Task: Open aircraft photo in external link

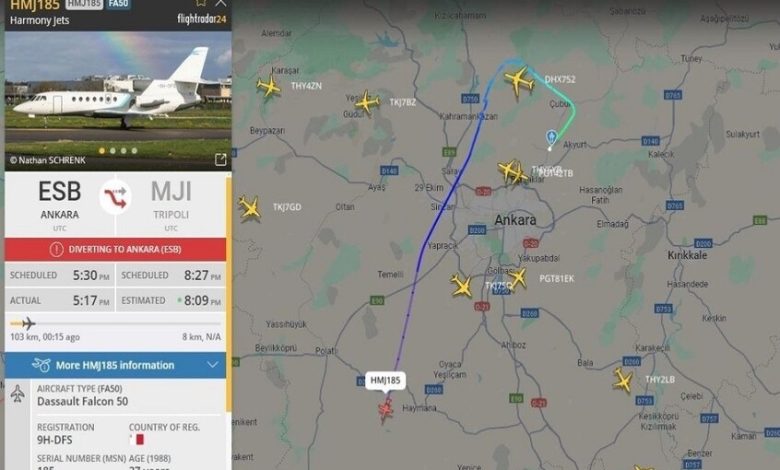Action: click(220, 159)
